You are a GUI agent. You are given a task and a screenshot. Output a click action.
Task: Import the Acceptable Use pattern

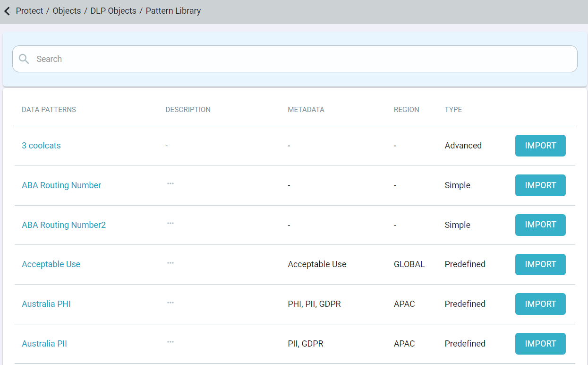[x=540, y=264]
